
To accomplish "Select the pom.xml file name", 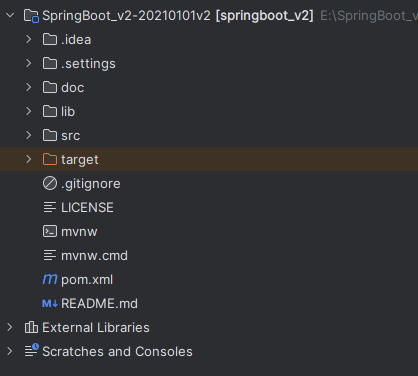I will pos(87,280).
